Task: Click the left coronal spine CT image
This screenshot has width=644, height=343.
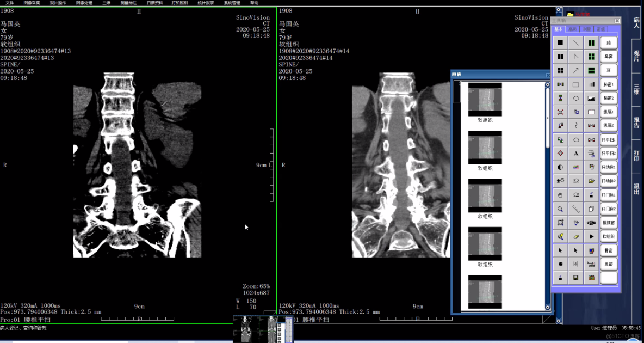Action: pyautogui.click(x=137, y=165)
